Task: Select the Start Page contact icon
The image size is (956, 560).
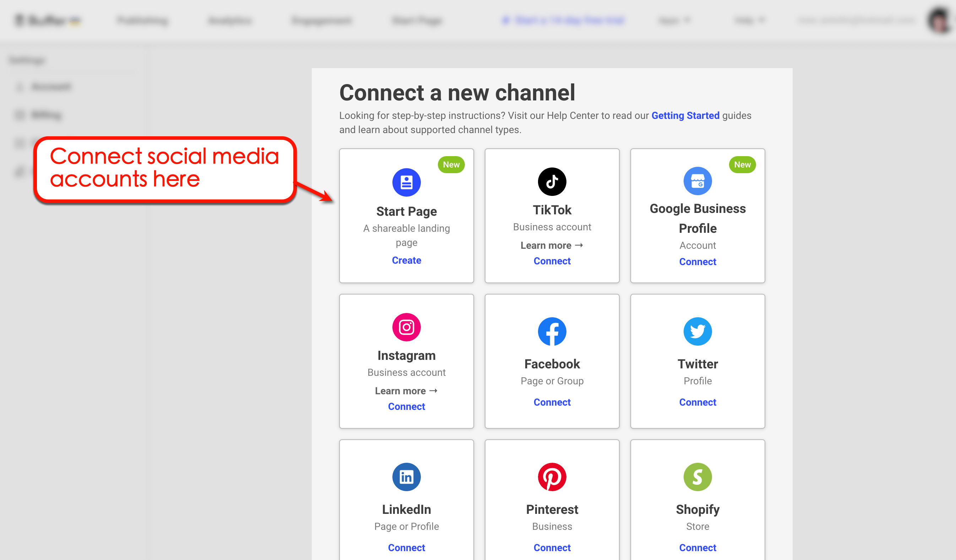Action: click(406, 182)
